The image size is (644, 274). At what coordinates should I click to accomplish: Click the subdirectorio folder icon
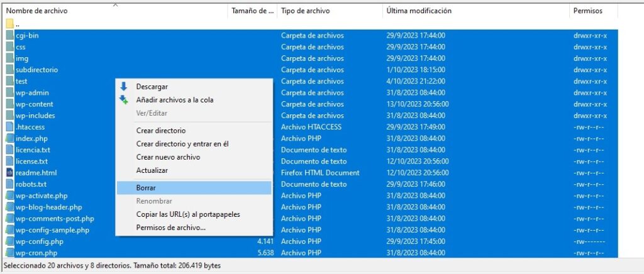(10, 70)
